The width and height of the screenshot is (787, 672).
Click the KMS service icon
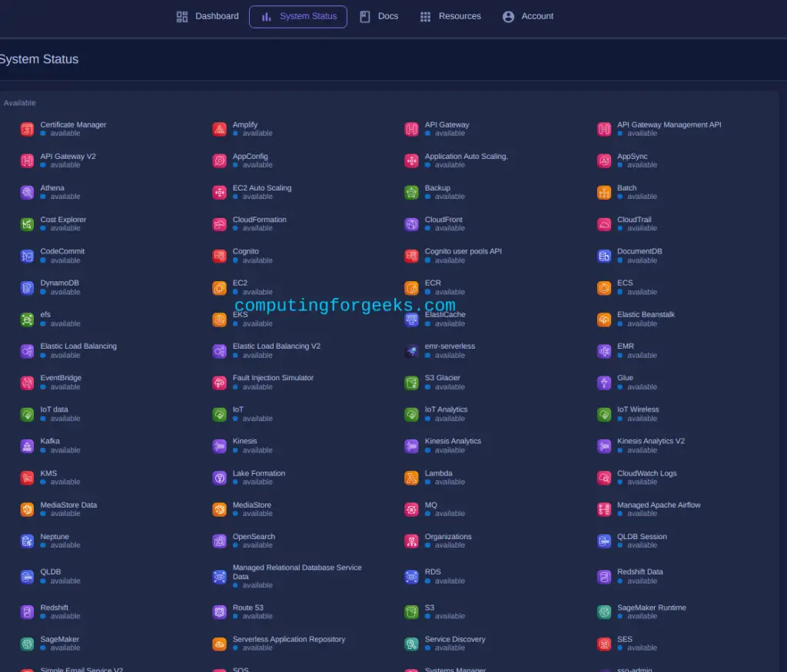click(x=27, y=478)
